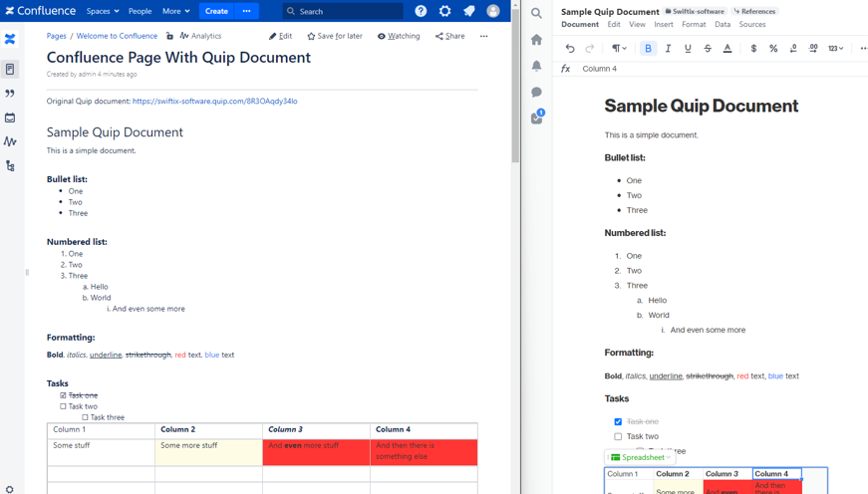This screenshot has height=494, width=868.
Task: Open Confluence help question mark icon
Action: [421, 11]
